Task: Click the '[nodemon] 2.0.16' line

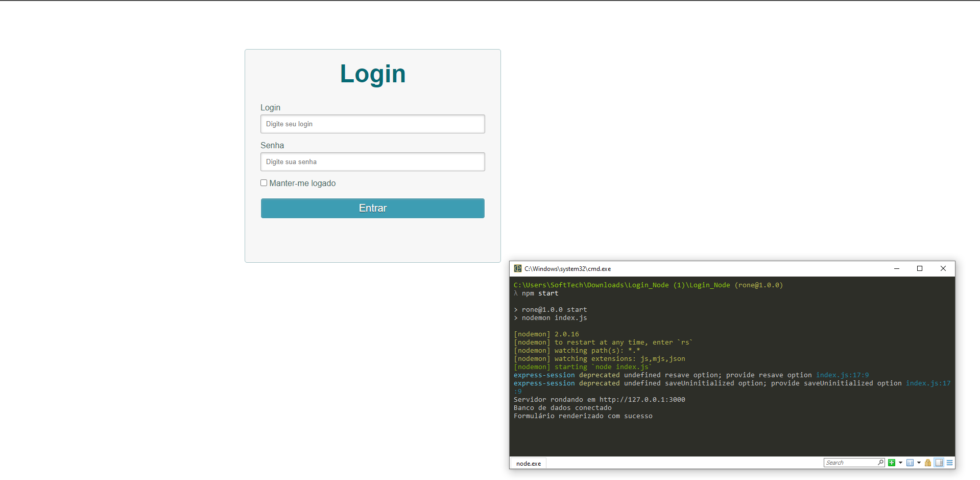Action: [x=546, y=334]
